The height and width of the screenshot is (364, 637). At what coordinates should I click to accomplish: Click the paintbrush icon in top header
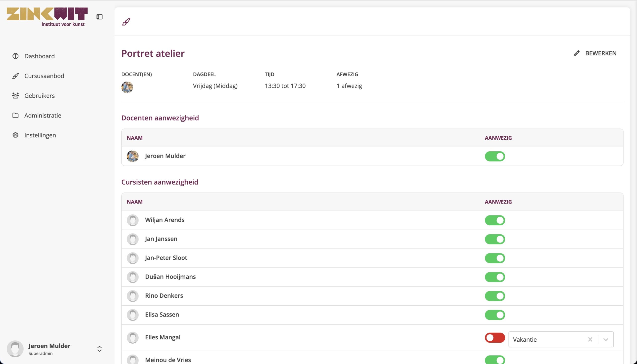click(126, 22)
